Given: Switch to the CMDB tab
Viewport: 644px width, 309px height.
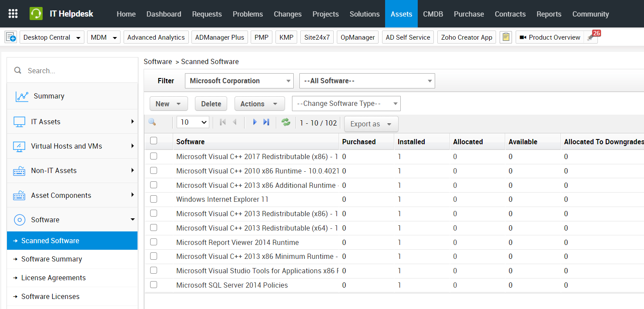Looking at the screenshot, I should [433, 14].
